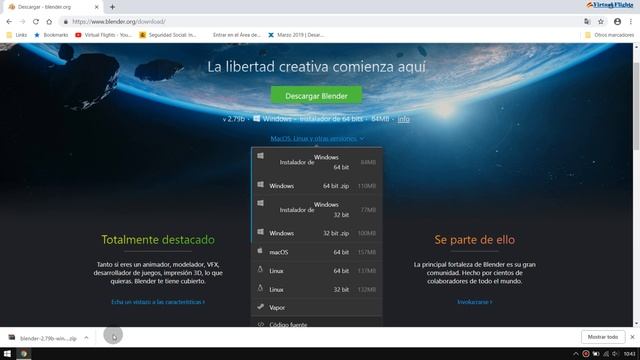Click the Windows logo beside v2.79b text
Image resolution: width=640 pixels, height=360 pixels.
pyautogui.click(x=256, y=118)
